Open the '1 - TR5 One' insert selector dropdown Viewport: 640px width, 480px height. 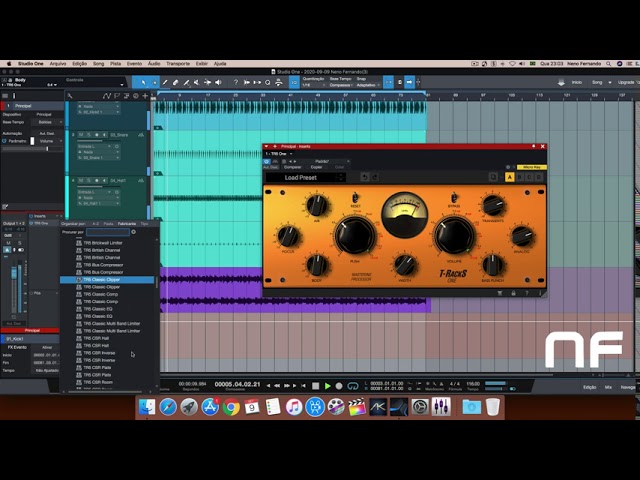point(279,154)
